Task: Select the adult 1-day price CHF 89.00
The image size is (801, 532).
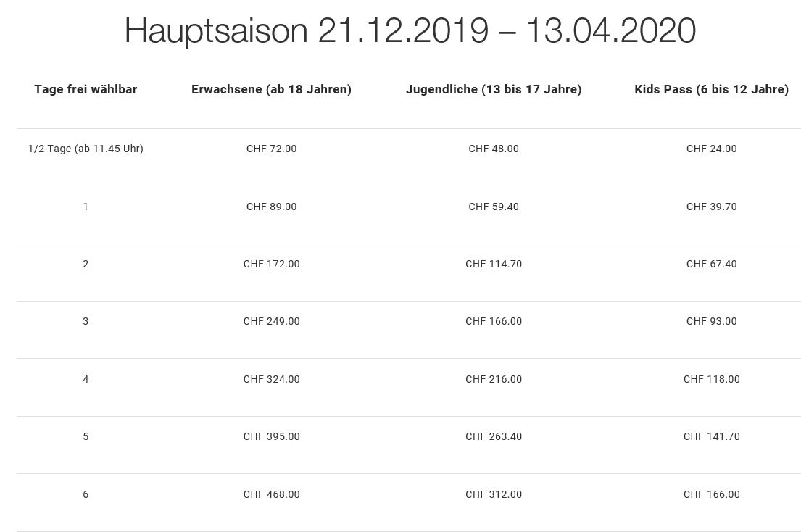Action: click(271, 207)
